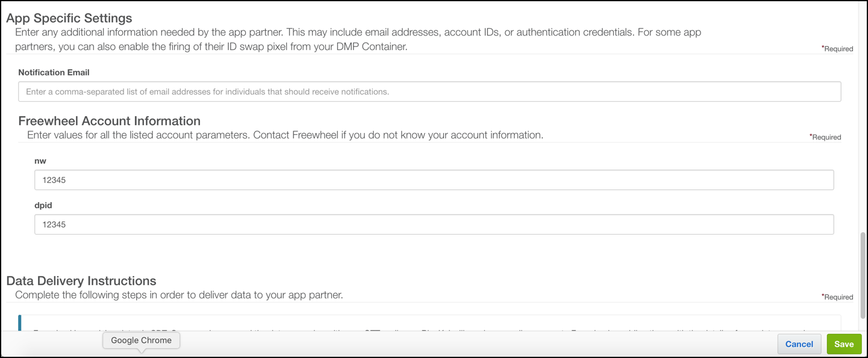Click into the dpid text field
Image resolution: width=868 pixels, height=358 pixels.
pos(434,224)
